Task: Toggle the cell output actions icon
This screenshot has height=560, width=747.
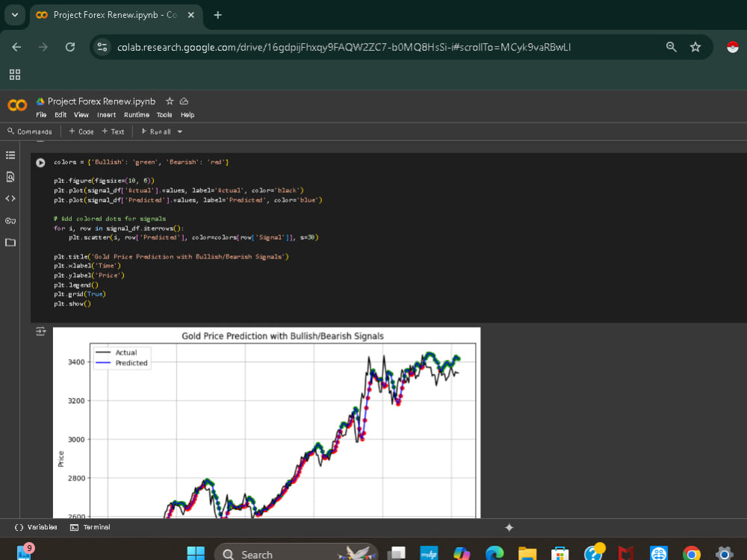Action: click(x=40, y=332)
